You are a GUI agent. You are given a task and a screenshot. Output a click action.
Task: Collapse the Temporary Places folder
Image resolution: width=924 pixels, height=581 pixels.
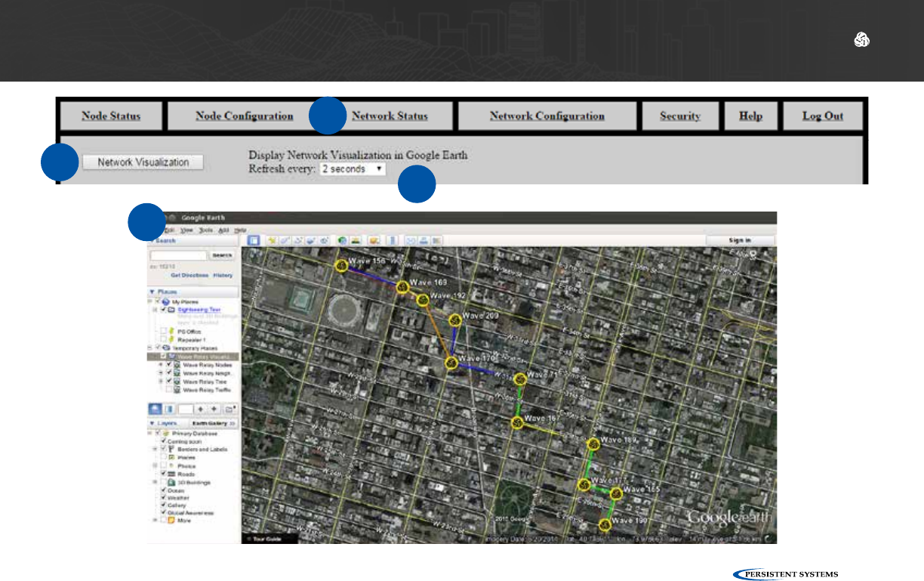point(149,348)
